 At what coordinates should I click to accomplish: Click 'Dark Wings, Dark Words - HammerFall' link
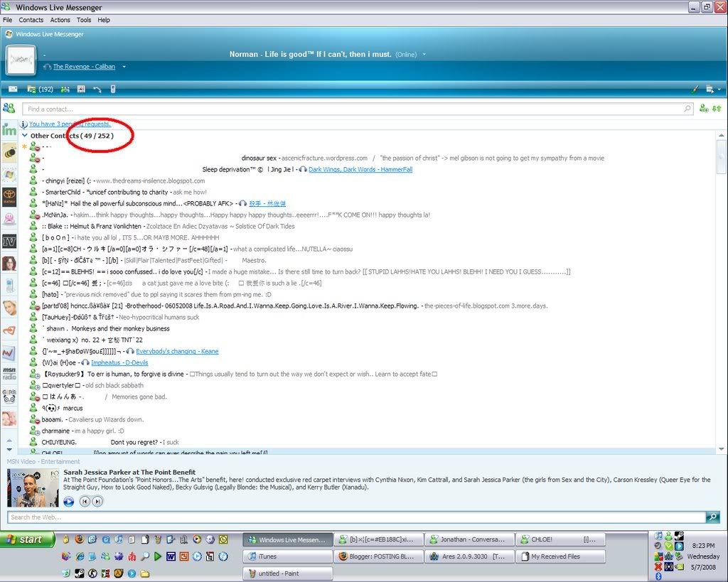pos(360,169)
